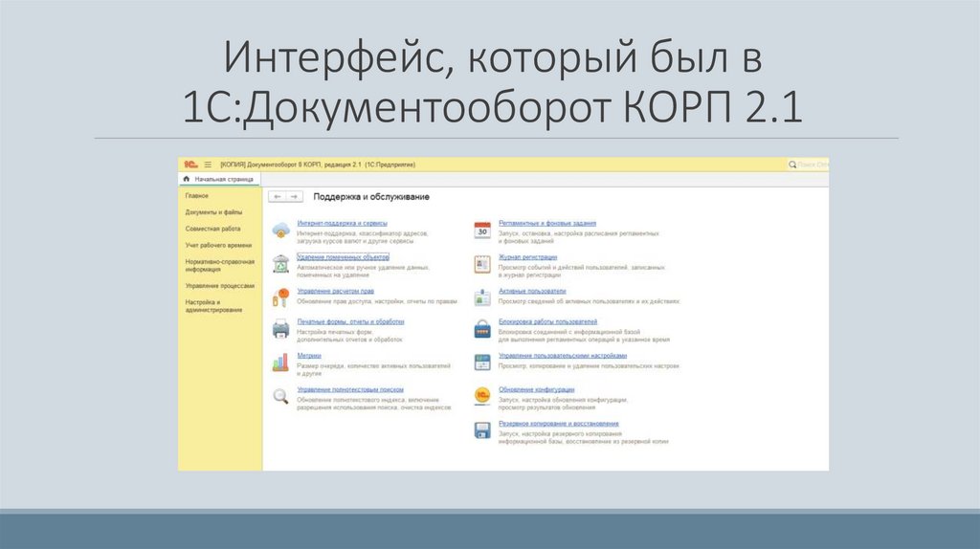Click the padlock icon for Блокировка работы пользователей
This screenshot has height=549, width=980.
pyautogui.click(x=482, y=329)
